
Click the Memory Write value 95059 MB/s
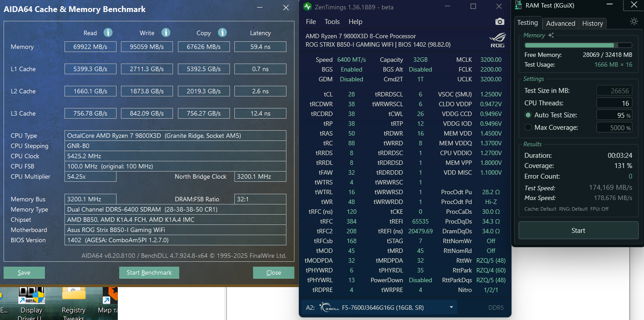147,47
